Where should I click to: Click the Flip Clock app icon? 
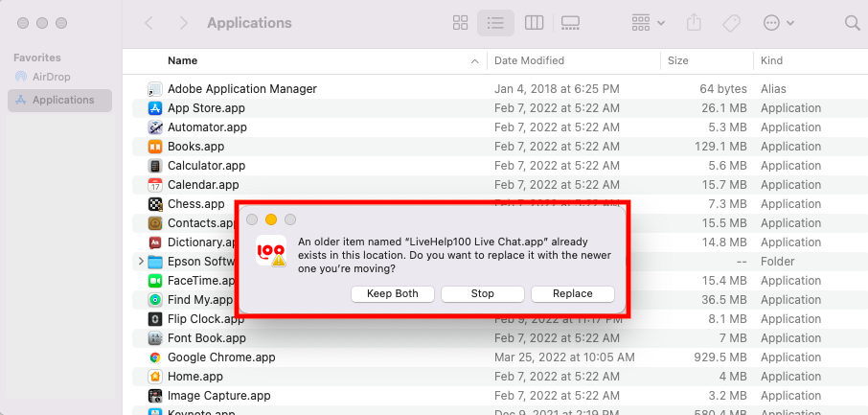[x=155, y=318]
